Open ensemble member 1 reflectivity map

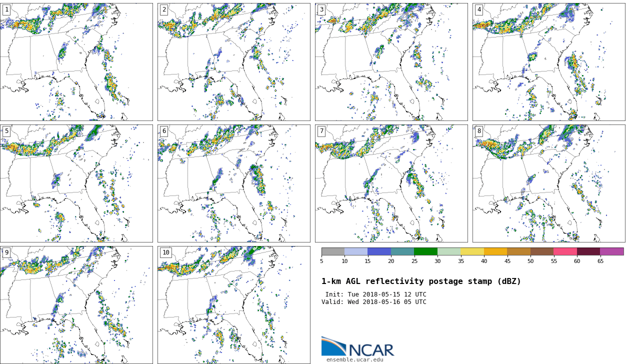coord(76,62)
